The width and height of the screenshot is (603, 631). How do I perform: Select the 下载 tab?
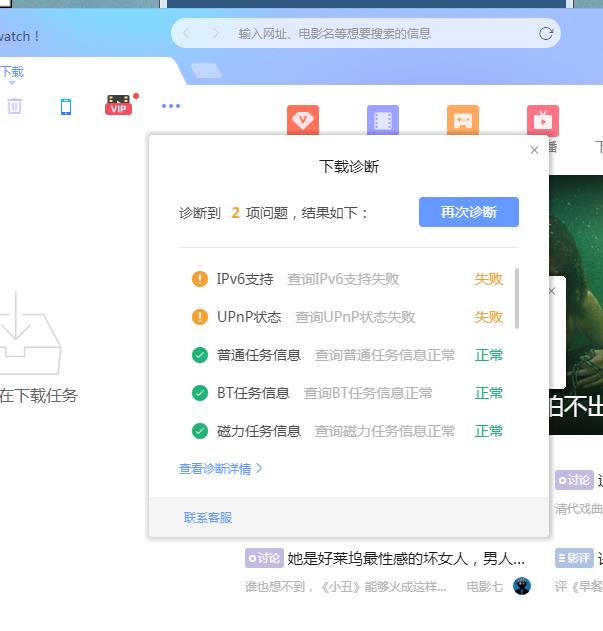pyautogui.click(x=12, y=72)
